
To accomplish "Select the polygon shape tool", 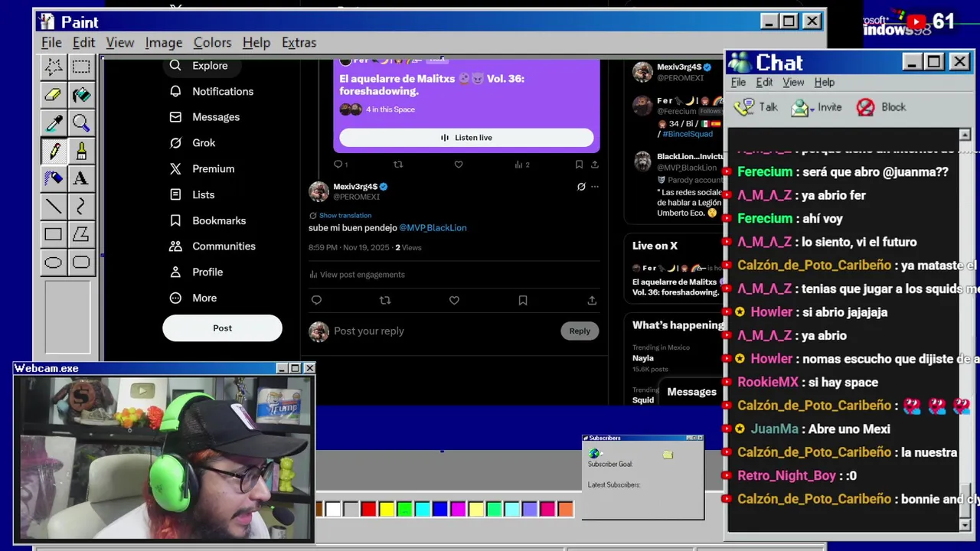I will (x=80, y=234).
